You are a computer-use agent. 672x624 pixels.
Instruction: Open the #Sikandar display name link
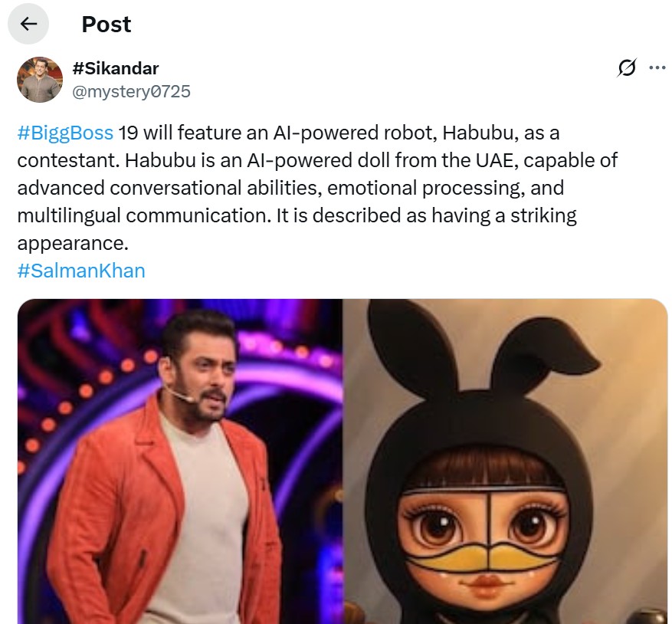115,69
